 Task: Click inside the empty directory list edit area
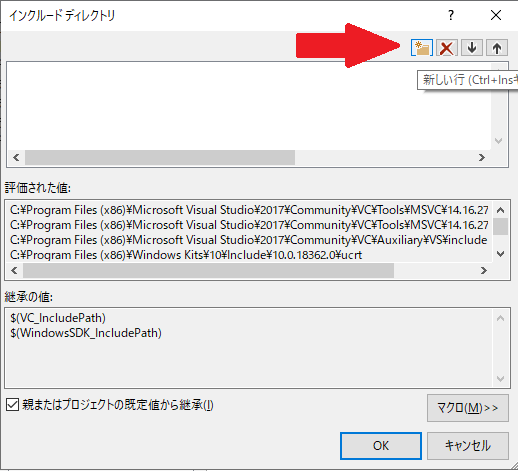pyautogui.click(x=249, y=106)
